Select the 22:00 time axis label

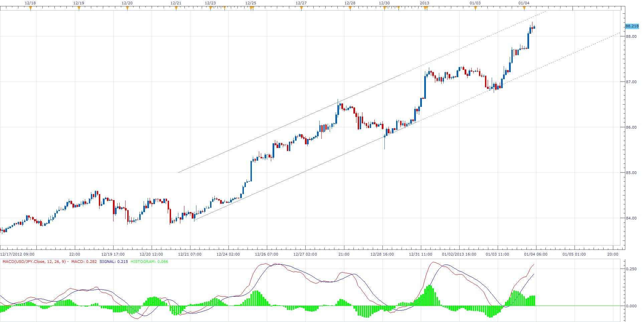[x=75, y=254]
